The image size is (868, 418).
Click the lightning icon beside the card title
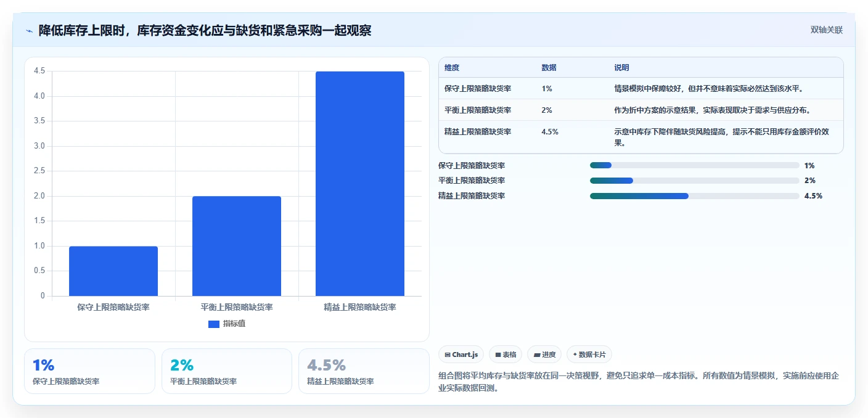click(30, 30)
